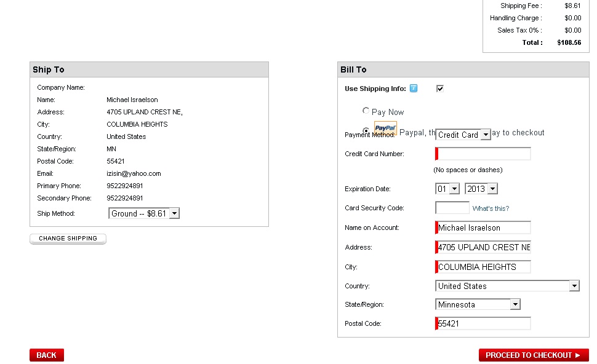Open the Payment Method Credit Card dropdown

[463, 135]
